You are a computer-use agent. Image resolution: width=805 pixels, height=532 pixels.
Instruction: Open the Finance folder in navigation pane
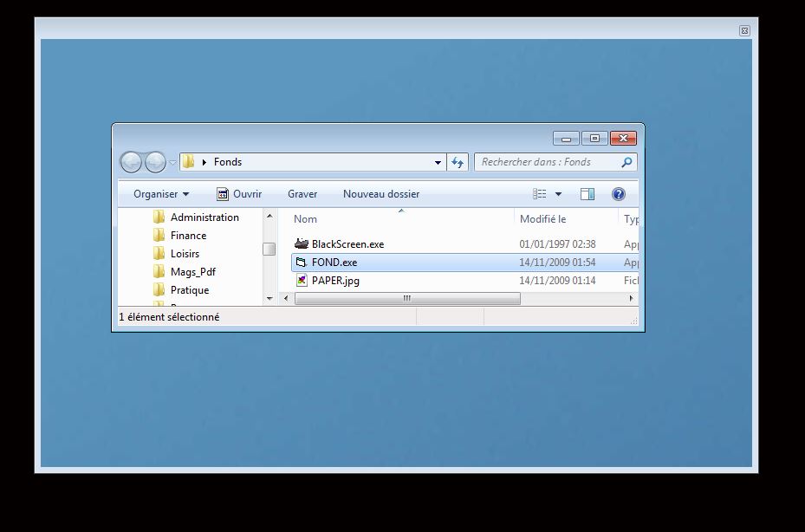click(188, 236)
